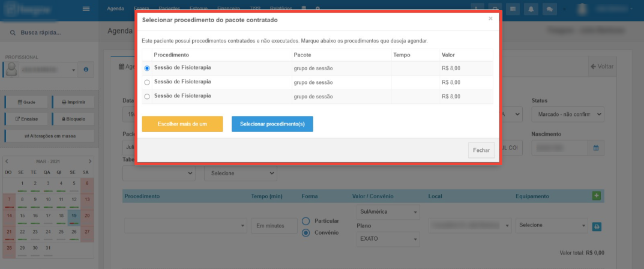Screen dimensions: 644x269
Task: Open the Financeiro menu item
Action: click(x=227, y=8)
